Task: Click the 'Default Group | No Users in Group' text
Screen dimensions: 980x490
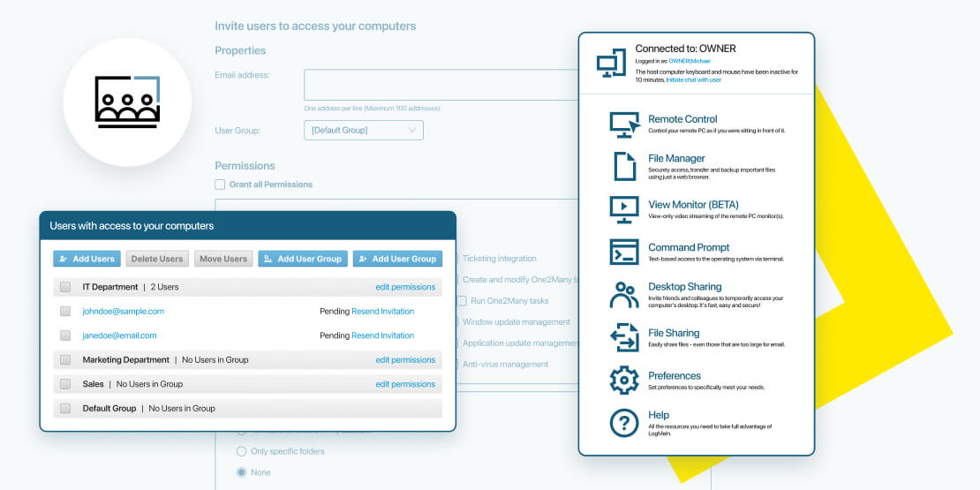Action: [148, 409]
